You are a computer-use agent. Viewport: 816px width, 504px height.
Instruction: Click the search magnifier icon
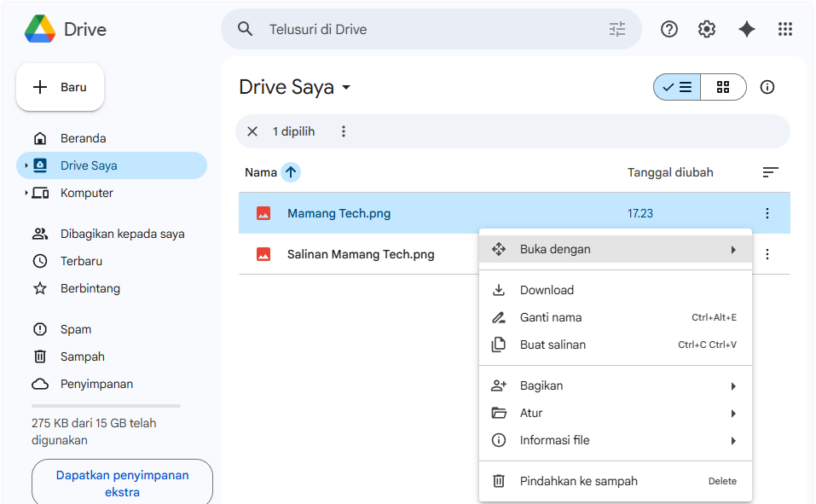pos(245,29)
